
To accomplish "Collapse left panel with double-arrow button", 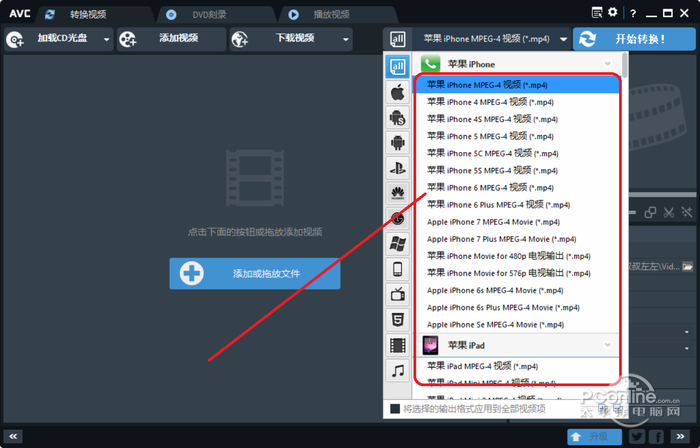I will click(13, 436).
